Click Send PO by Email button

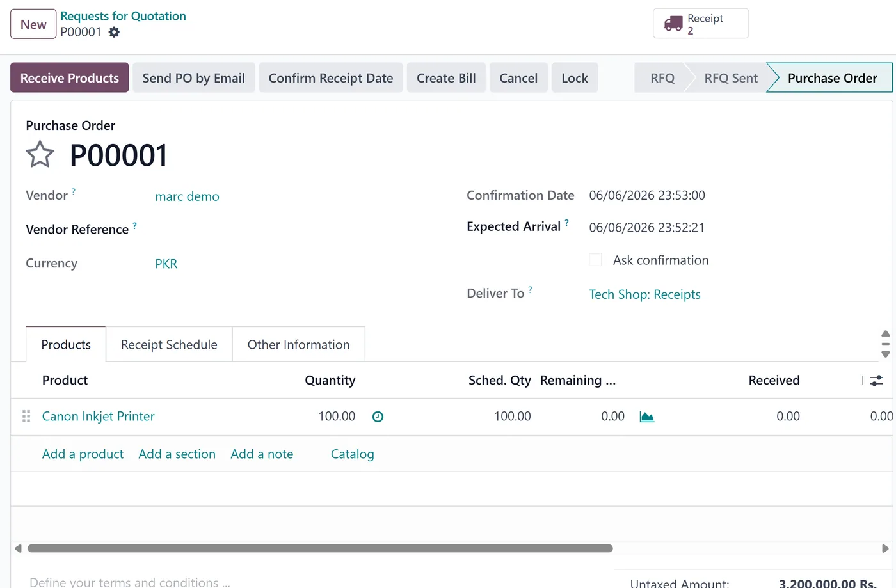[194, 78]
